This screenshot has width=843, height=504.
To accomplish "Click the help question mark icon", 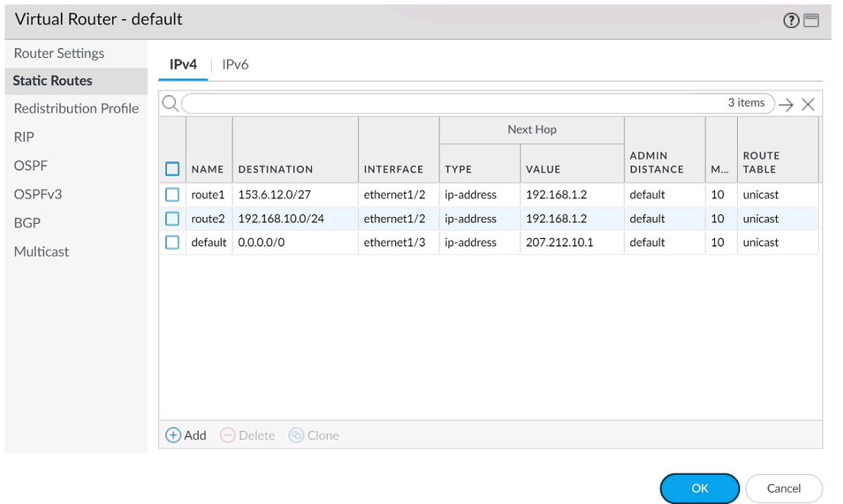I will point(791,21).
